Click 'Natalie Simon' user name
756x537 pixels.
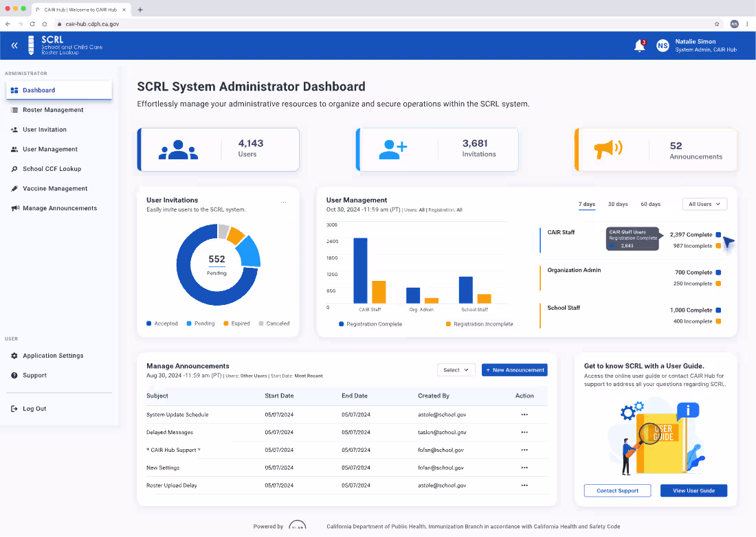click(x=696, y=42)
